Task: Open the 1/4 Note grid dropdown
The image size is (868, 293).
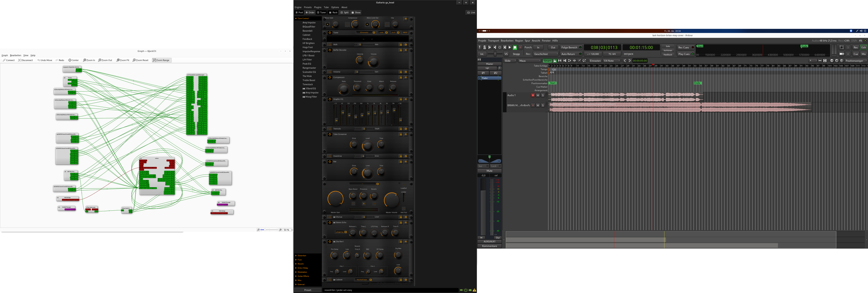Action: click(611, 61)
